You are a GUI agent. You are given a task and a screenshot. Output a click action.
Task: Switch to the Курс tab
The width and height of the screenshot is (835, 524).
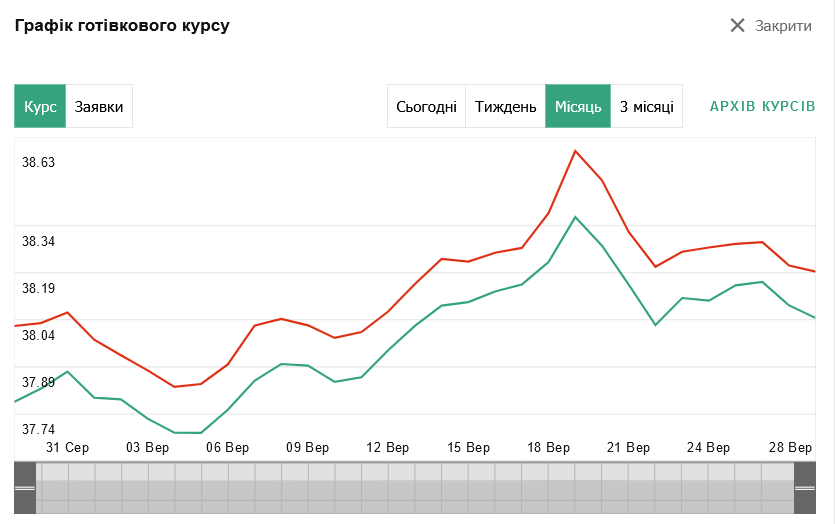coord(40,106)
